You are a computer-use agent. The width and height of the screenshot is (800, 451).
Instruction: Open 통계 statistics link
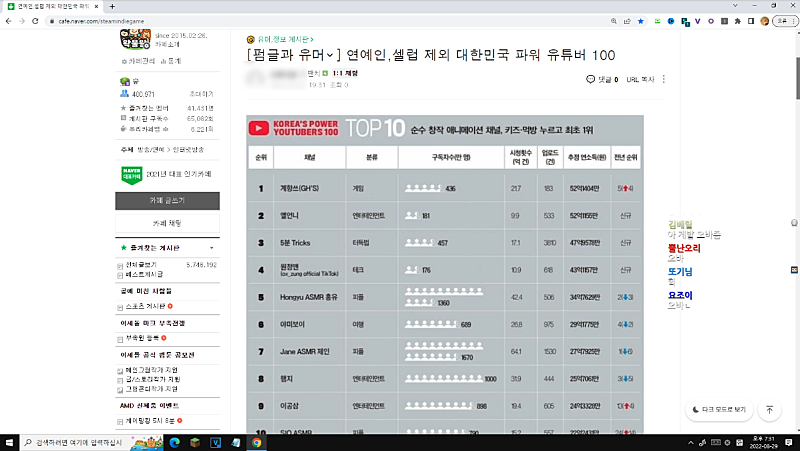point(171,61)
